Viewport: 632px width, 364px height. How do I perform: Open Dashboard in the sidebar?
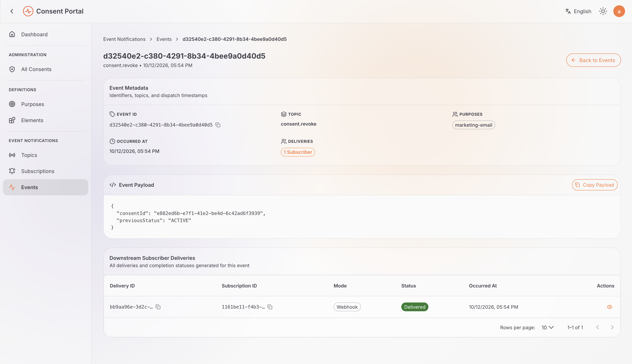(x=45, y=34)
